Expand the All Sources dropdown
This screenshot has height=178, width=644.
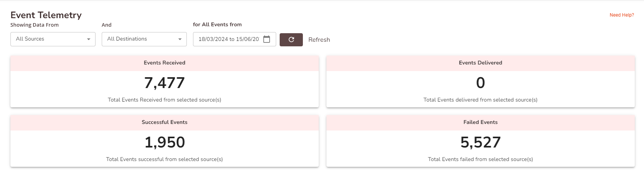coord(53,39)
